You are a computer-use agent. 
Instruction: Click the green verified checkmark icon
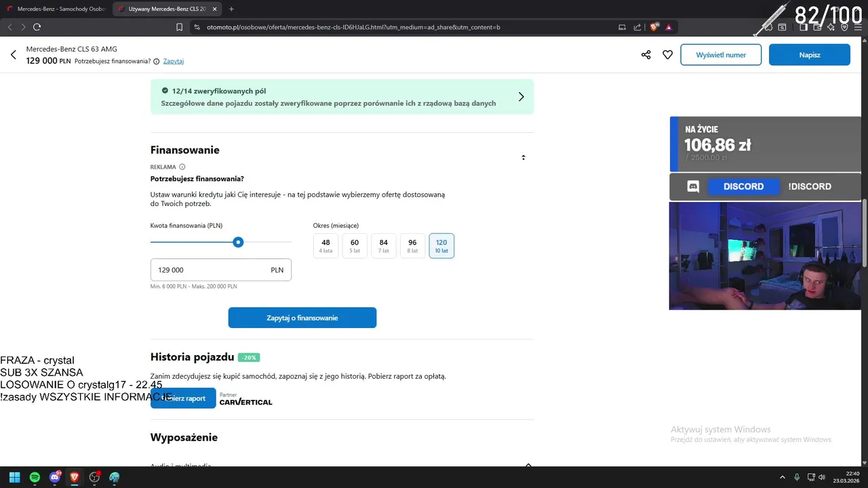pyautogui.click(x=165, y=90)
